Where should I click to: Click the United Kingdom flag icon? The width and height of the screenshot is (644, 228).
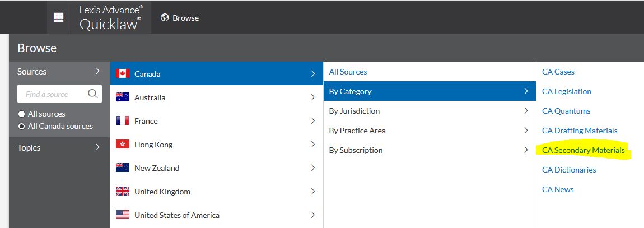pos(123,192)
